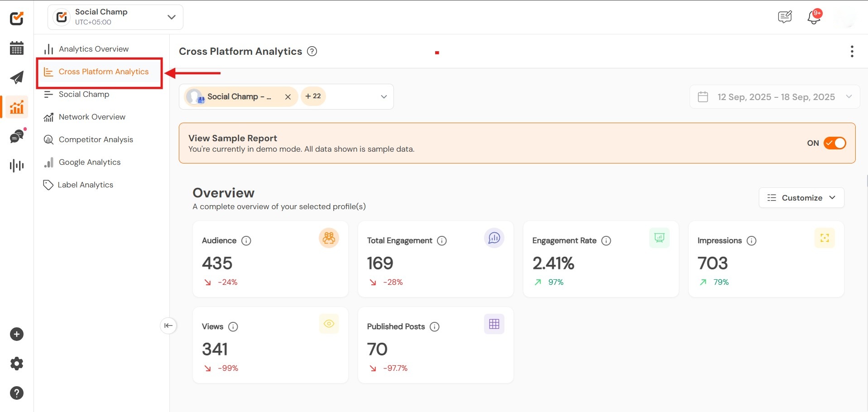Click the Total Engagement value 169
This screenshot has width=868, height=412.
(380, 263)
